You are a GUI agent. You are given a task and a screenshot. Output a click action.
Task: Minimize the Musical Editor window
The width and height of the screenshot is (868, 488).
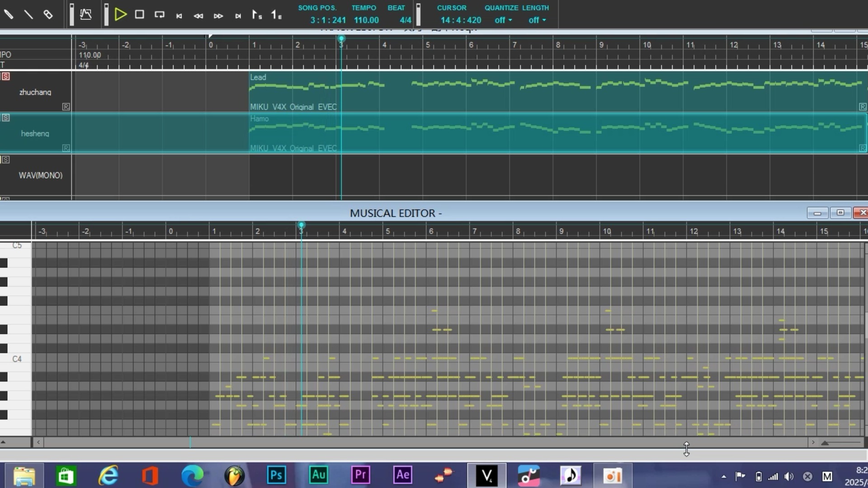817,213
